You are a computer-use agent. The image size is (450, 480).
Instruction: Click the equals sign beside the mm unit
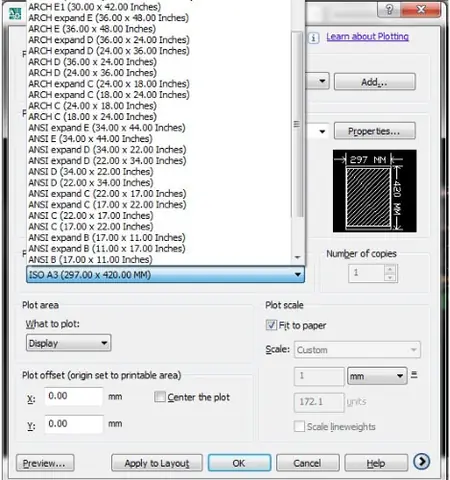414,375
